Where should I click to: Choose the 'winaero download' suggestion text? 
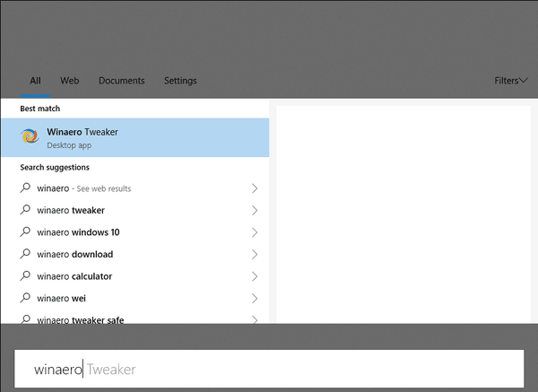click(74, 254)
